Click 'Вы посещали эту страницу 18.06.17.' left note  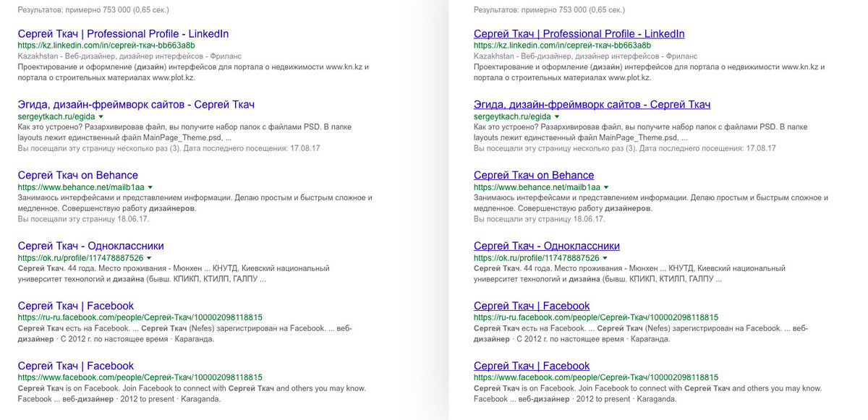tap(83, 218)
